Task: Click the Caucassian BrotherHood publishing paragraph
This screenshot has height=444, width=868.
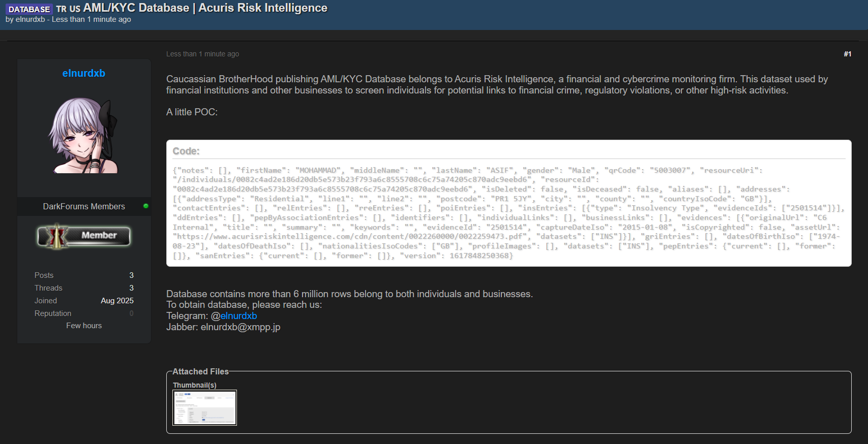Action: pyautogui.click(x=497, y=85)
